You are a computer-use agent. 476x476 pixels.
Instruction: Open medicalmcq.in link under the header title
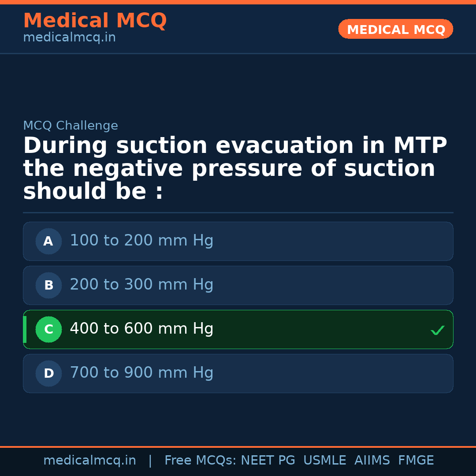pyautogui.click(x=69, y=38)
